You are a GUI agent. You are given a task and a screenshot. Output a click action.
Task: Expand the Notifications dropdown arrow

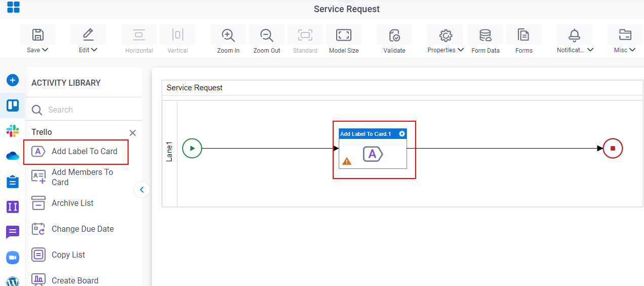(590, 50)
